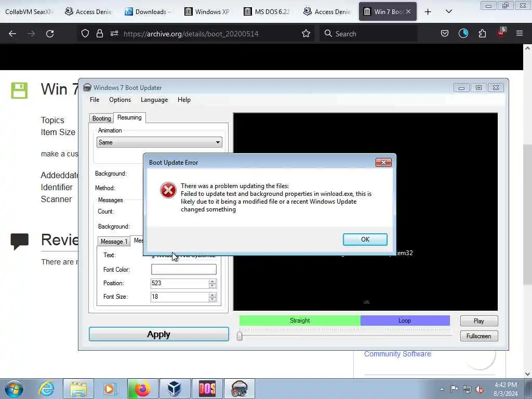Open the Windows Start orb
Viewport: 532px width, 399px height.
coord(14,389)
